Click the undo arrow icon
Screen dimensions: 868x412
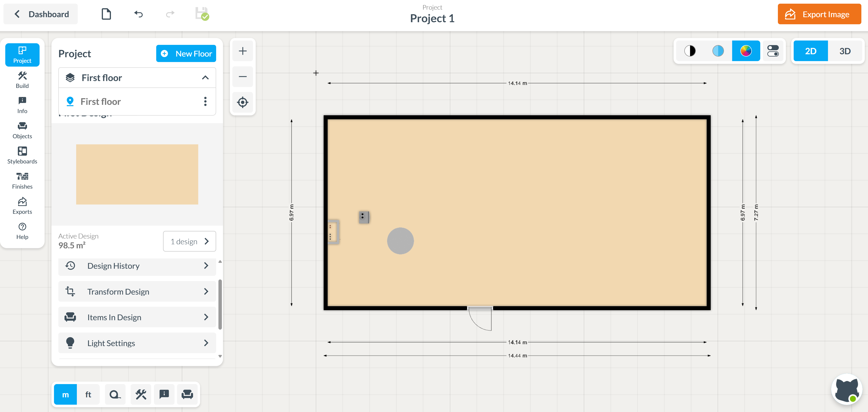tap(138, 14)
